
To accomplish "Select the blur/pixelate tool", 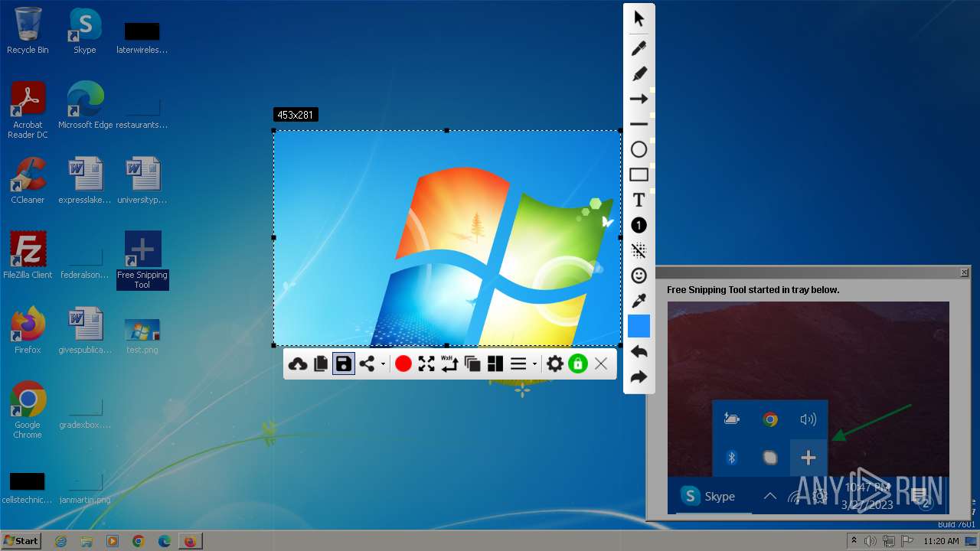I will (639, 250).
